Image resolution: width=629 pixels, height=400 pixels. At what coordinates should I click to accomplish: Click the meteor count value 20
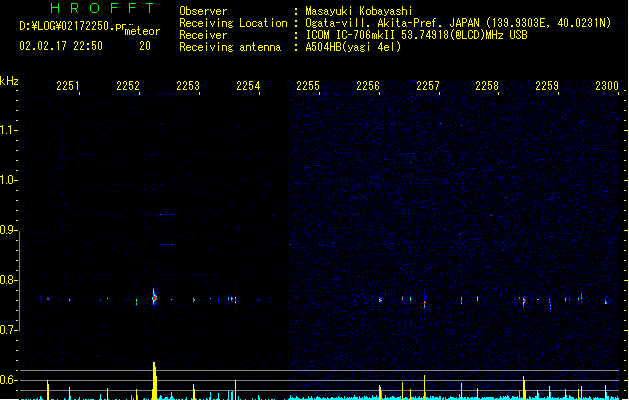(x=145, y=46)
